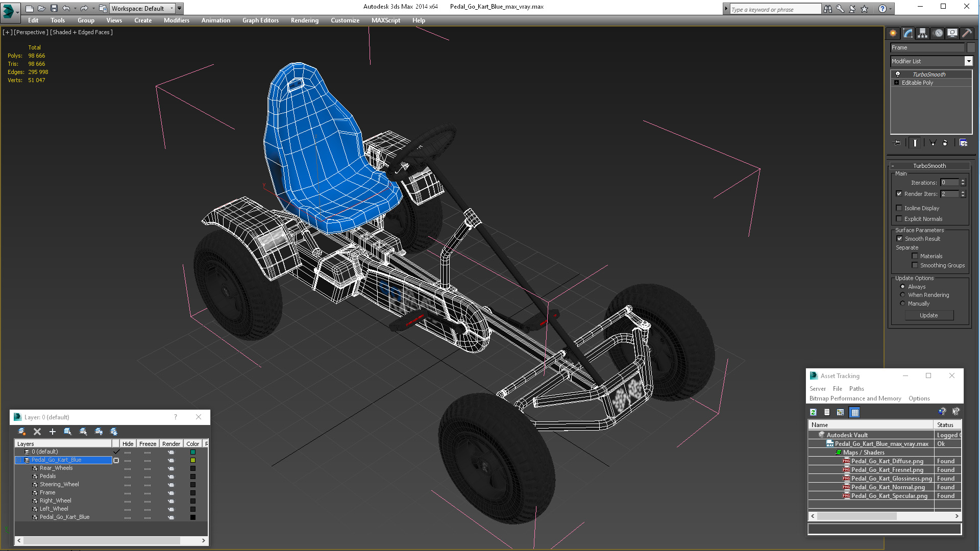The image size is (980, 551).
Task: Open the Modifier List dropdown
Action: (x=968, y=61)
